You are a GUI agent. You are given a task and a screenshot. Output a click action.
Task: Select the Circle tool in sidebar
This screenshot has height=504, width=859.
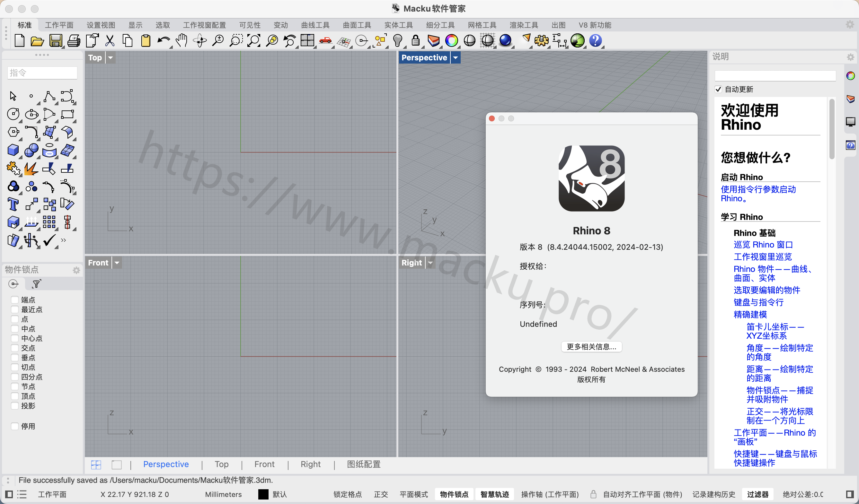(13, 114)
